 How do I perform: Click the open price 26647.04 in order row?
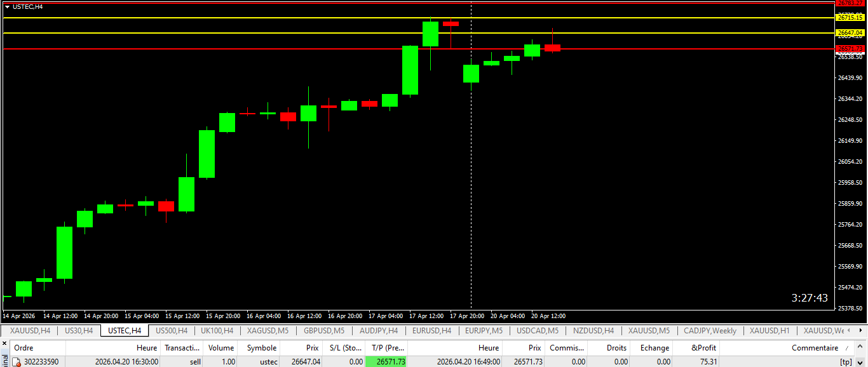coord(306,362)
